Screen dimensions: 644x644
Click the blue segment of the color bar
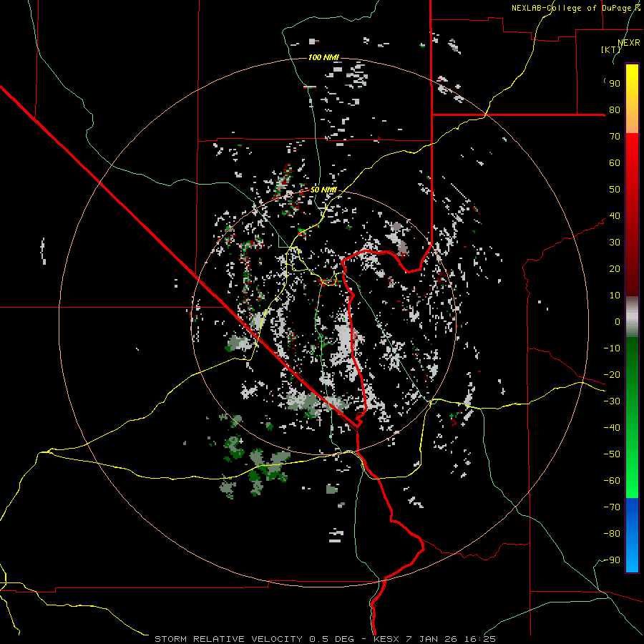632,535
